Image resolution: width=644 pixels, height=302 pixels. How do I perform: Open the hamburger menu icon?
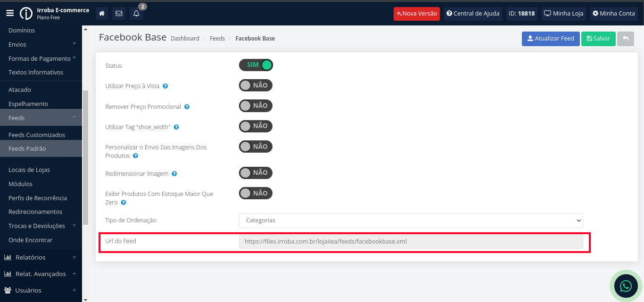pos(10,13)
